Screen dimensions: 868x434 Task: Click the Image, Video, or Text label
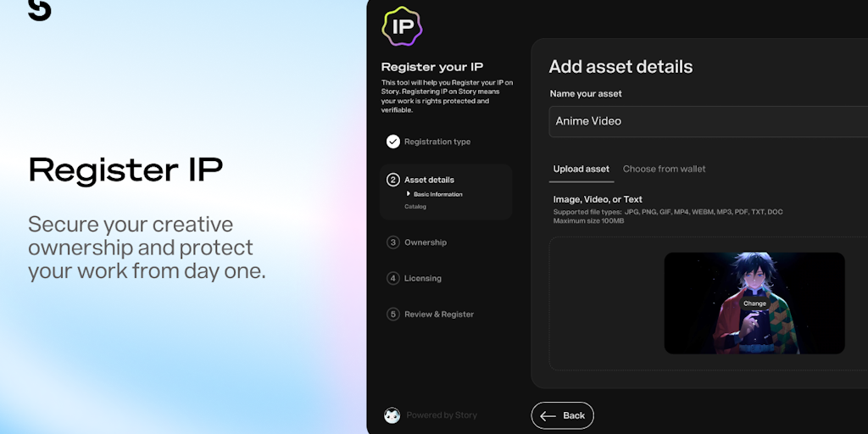[598, 199]
